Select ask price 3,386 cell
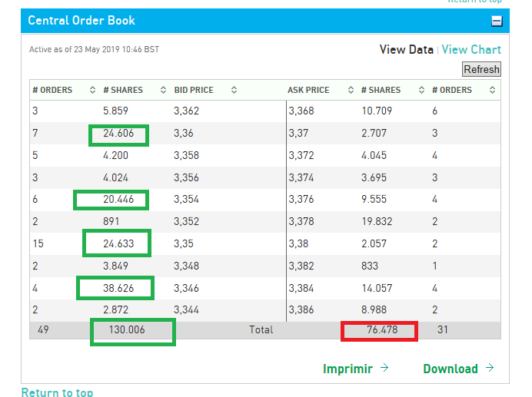Viewport: 532px width, 397px height. click(x=301, y=309)
